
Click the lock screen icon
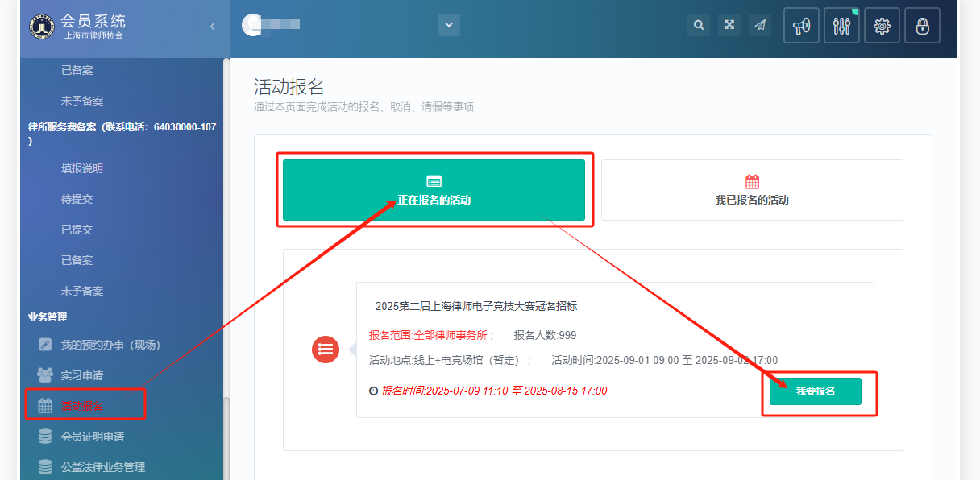click(922, 26)
